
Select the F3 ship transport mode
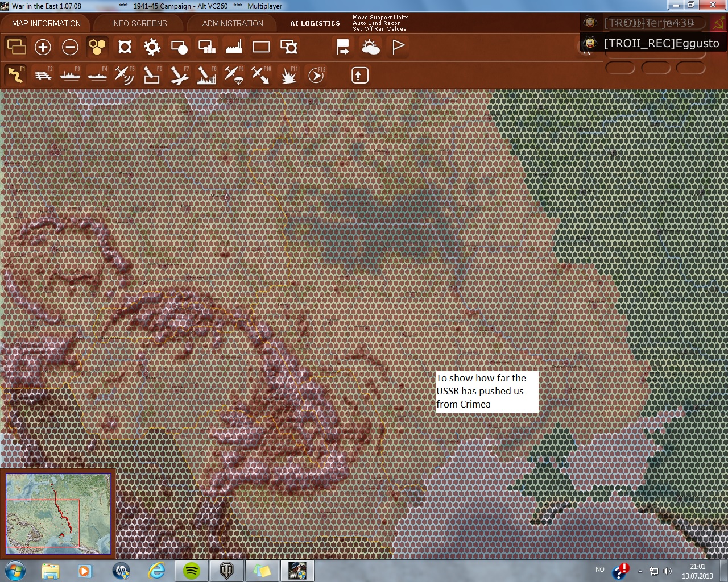coord(70,75)
